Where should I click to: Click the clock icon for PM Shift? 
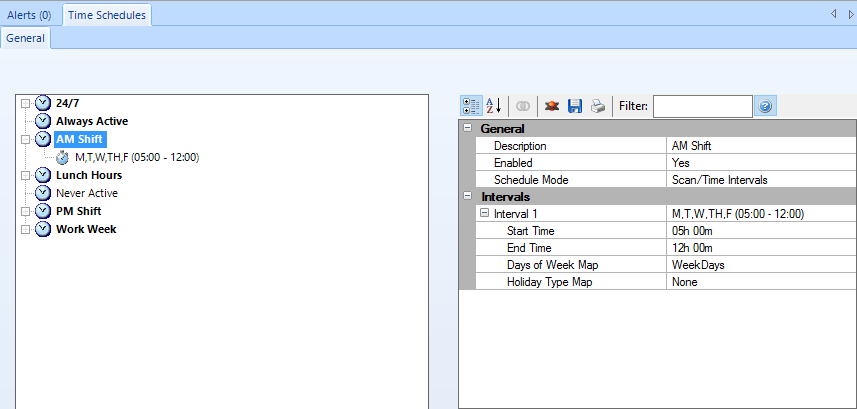(43, 211)
